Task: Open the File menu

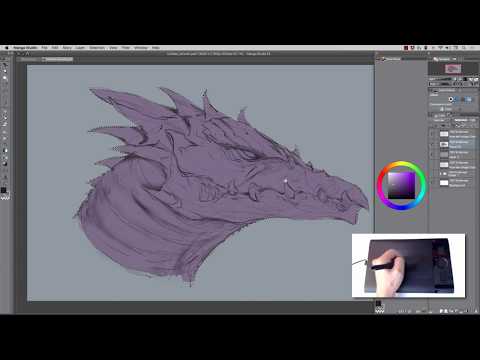Action: (x=44, y=48)
